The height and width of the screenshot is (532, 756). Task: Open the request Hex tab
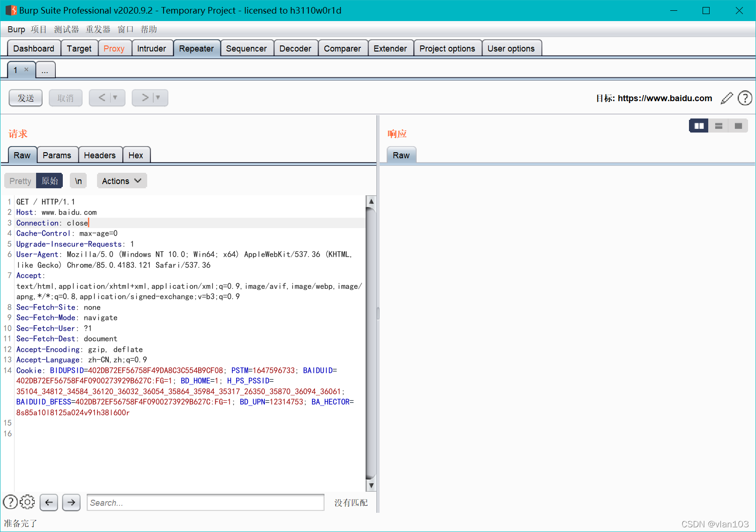tap(136, 155)
